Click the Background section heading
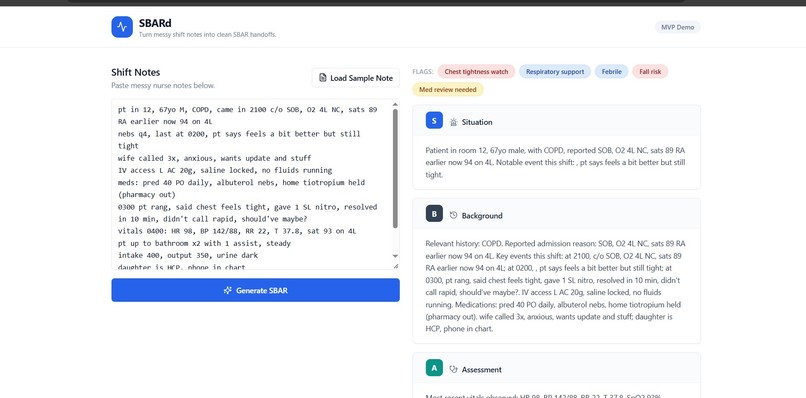 click(482, 215)
